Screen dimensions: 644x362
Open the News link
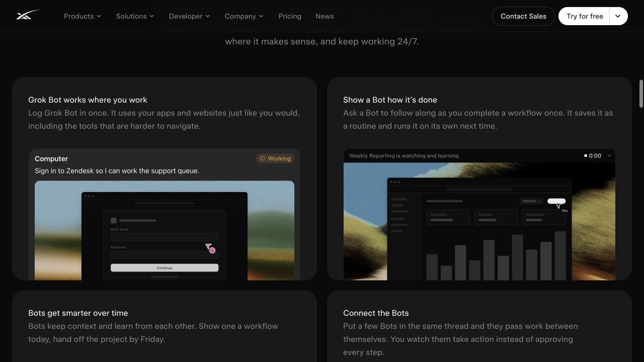(325, 16)
